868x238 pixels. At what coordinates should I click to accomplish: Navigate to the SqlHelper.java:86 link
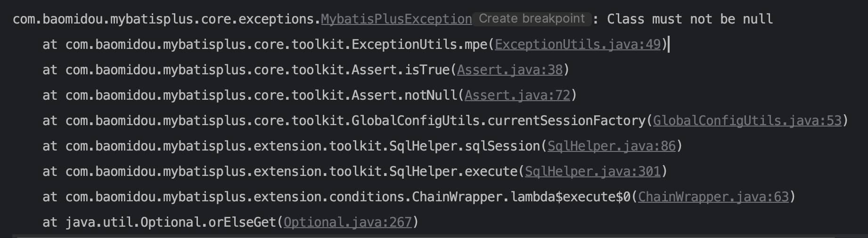coord(612,146)
